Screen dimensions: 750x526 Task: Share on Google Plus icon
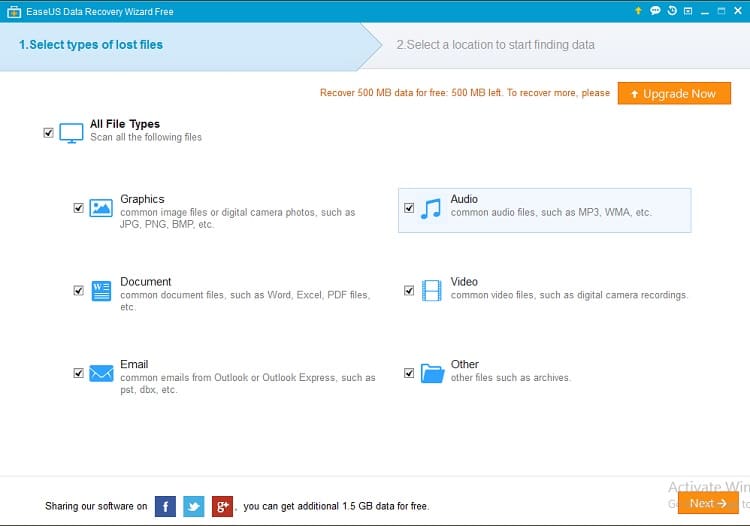pos(222,506)
